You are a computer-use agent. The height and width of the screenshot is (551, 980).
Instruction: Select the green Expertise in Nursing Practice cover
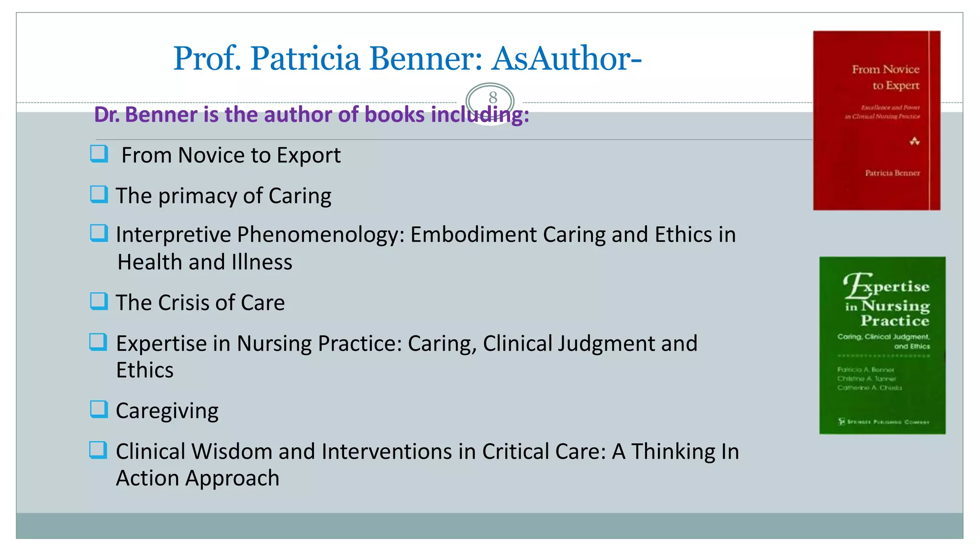pos(882,345)
